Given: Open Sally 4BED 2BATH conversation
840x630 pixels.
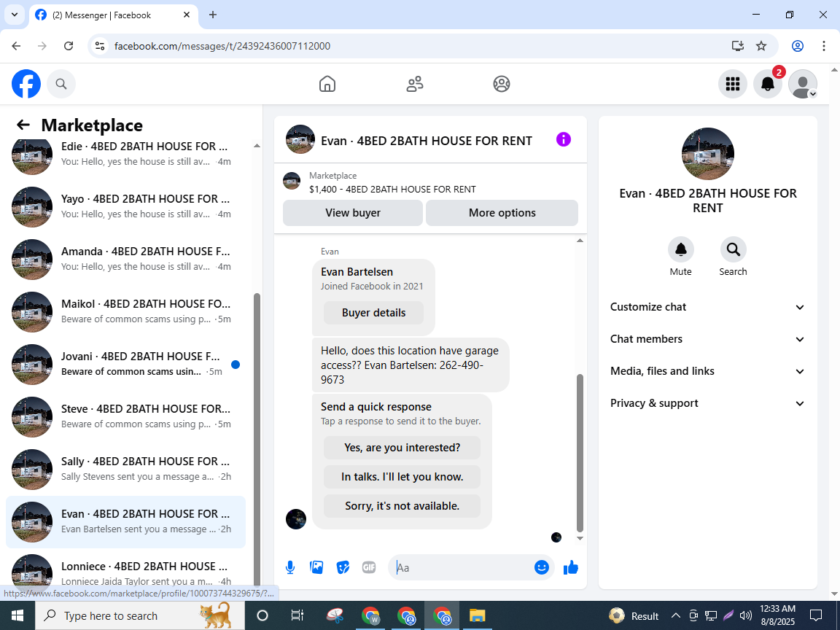Looking at the screenshot, I should tap(126, 470).
